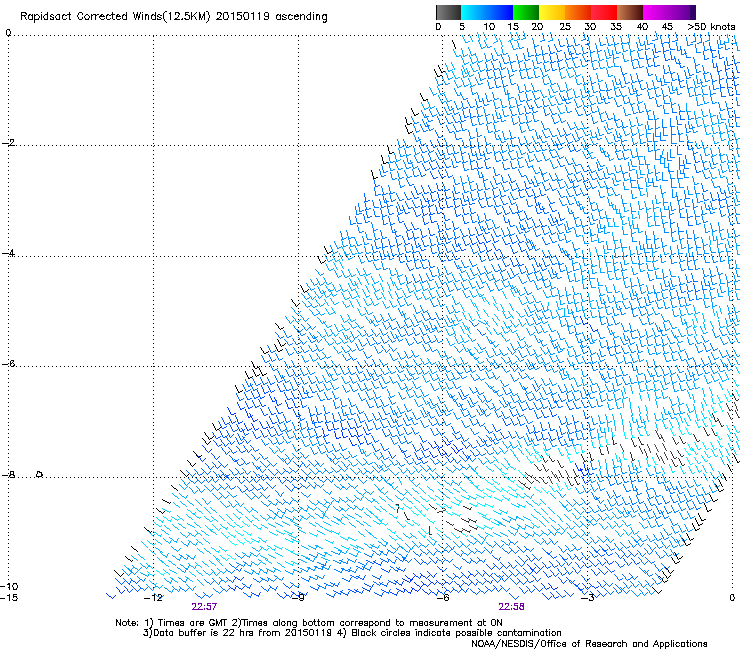Click the legend value label 25
This screenshot has width=740, height=650.
coord(565,27)
